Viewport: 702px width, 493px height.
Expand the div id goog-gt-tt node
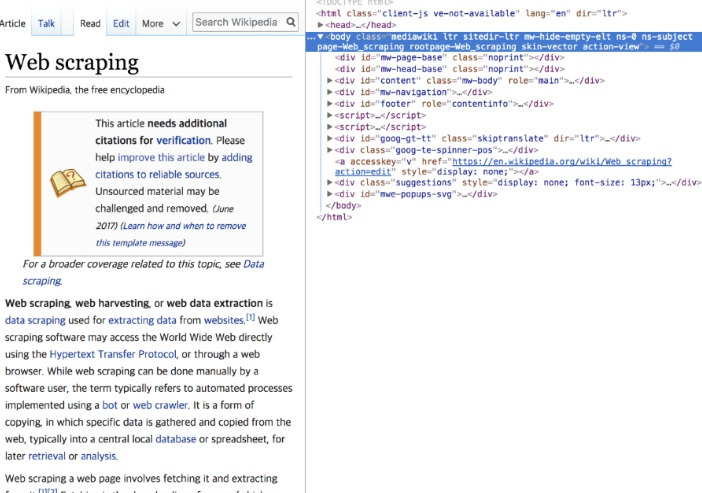coord(330,139)
